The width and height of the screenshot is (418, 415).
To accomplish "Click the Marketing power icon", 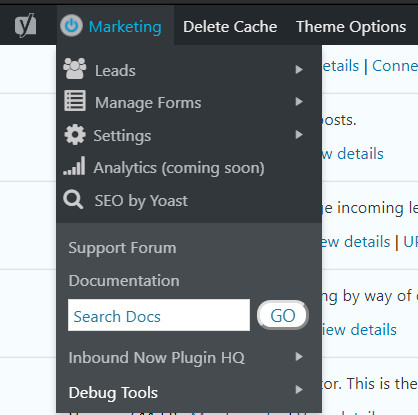I will point(71,25).
